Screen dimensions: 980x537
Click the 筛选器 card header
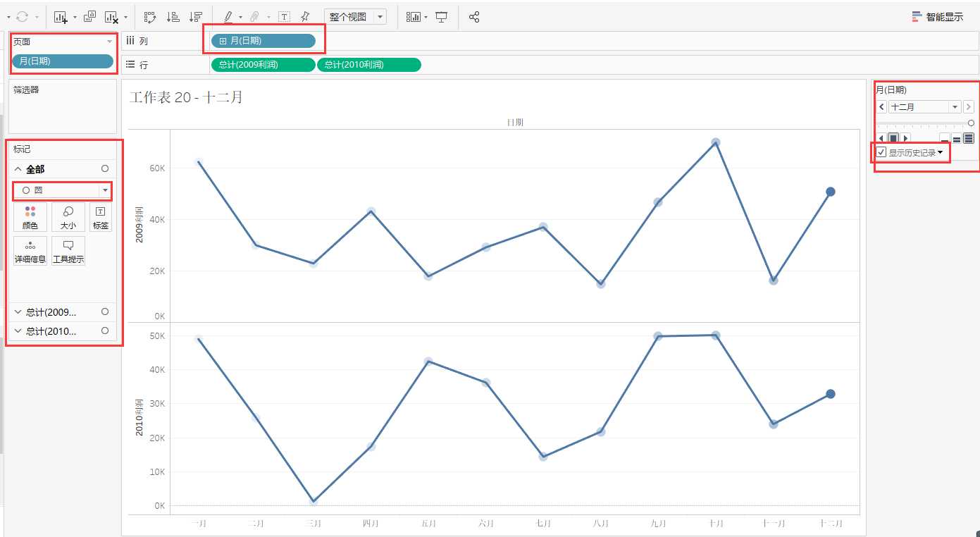tap(27, 89)
